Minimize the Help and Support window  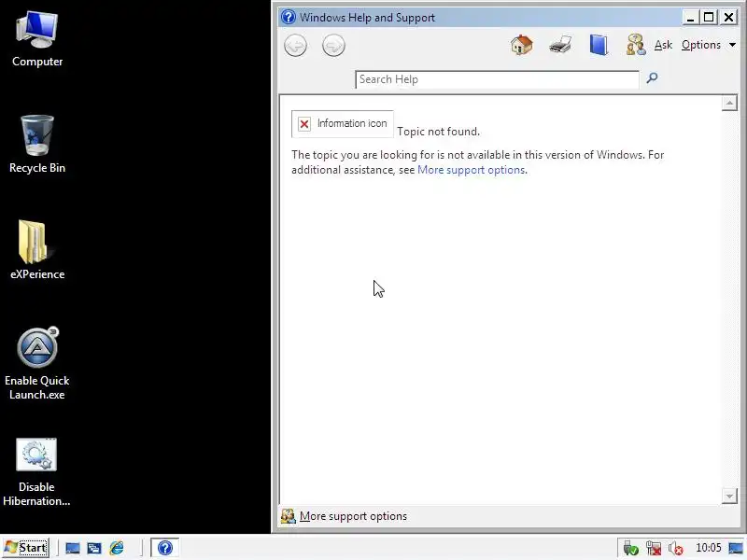[690, 18]
